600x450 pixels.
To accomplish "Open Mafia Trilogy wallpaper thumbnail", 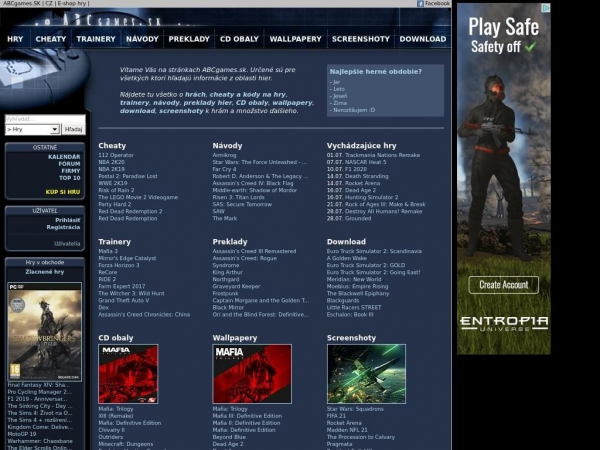I will coord(252,374).
